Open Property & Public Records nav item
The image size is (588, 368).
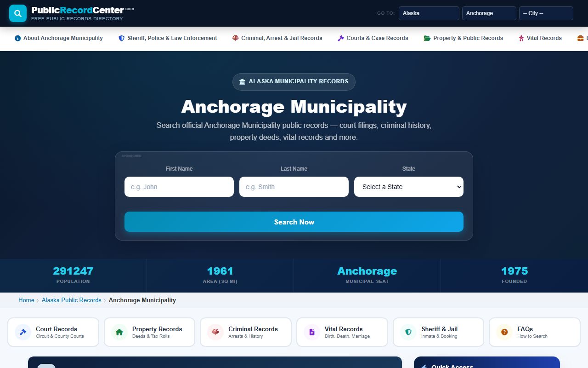pos(464,38)
